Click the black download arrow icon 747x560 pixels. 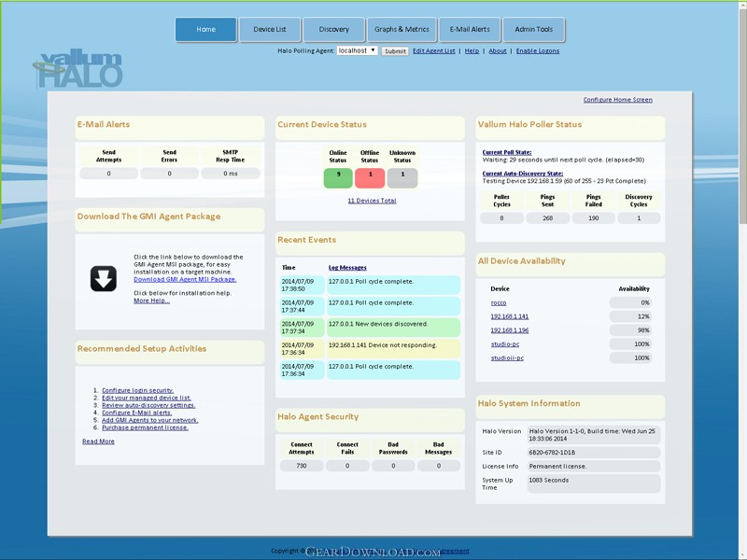point(104,278)
